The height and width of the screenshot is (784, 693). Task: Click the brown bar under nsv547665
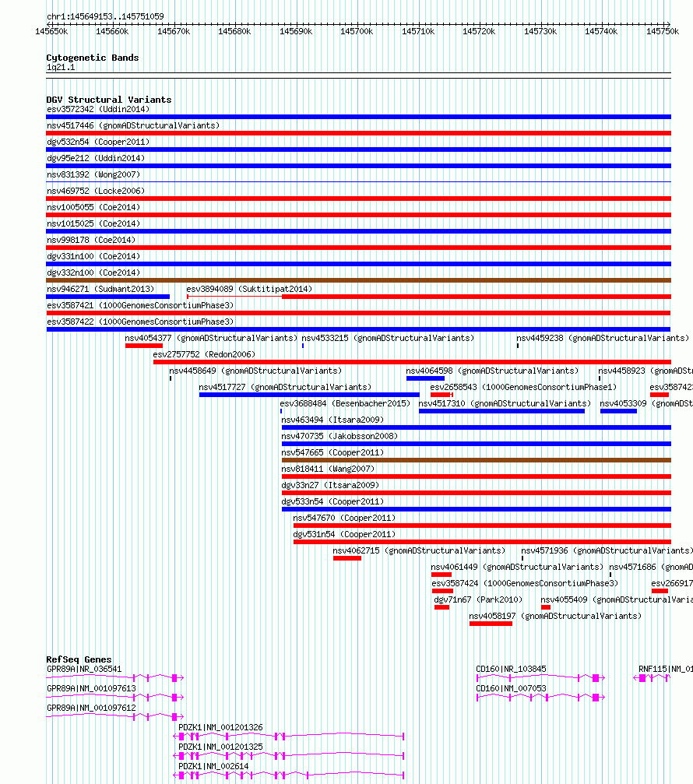point(476,460)
